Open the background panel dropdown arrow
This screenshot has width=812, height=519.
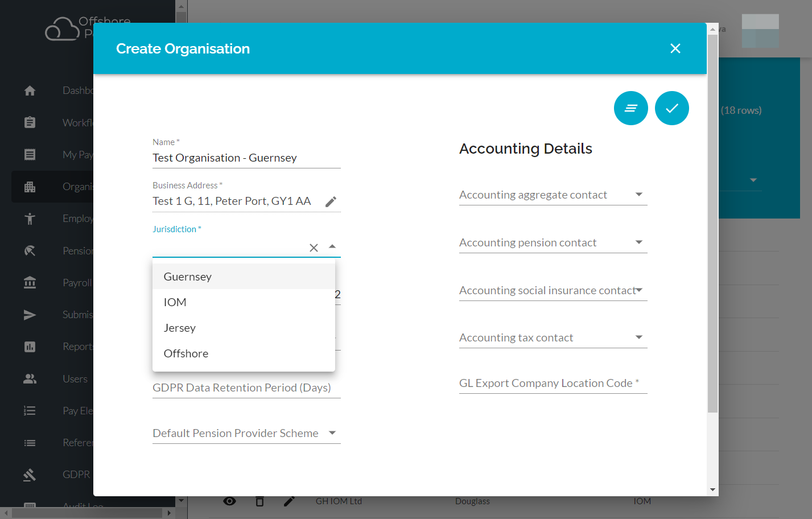pos(753,180)
